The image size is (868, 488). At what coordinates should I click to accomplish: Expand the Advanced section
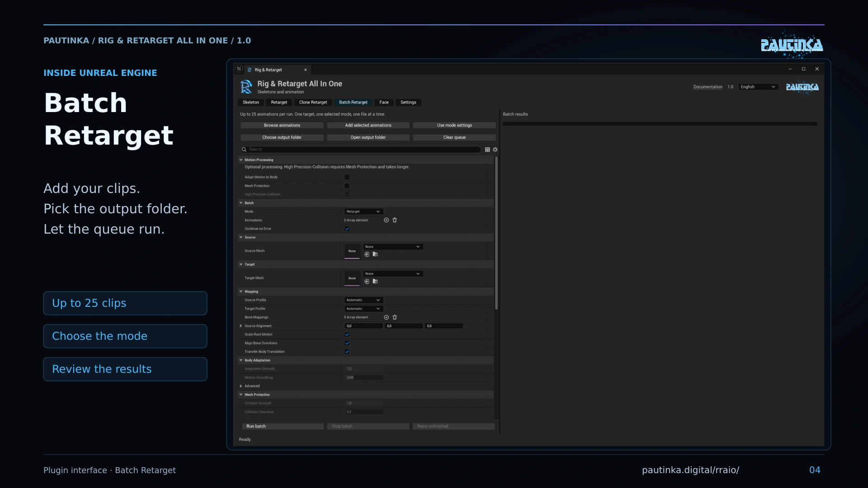[241, 386]
